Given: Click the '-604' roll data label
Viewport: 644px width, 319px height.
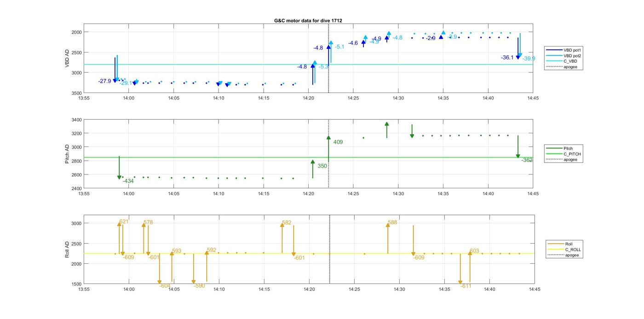Looking at the screenshot, I should [165, 286].
